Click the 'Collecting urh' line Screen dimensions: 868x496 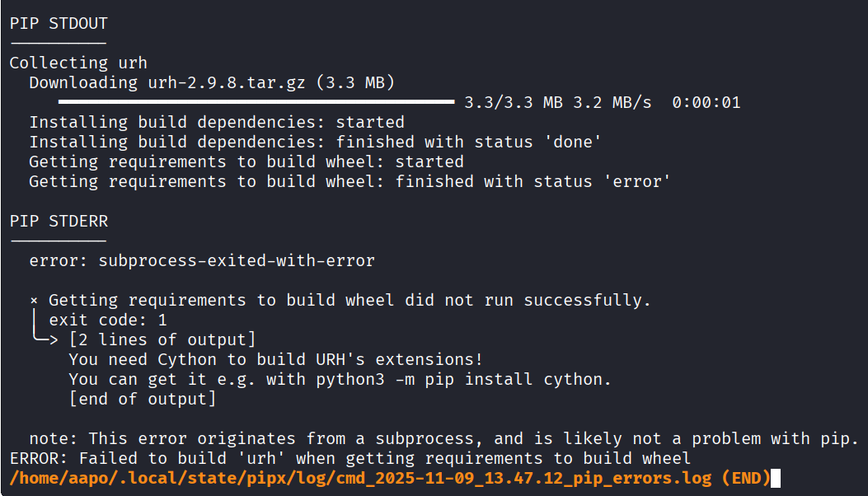tap(78, 63)
